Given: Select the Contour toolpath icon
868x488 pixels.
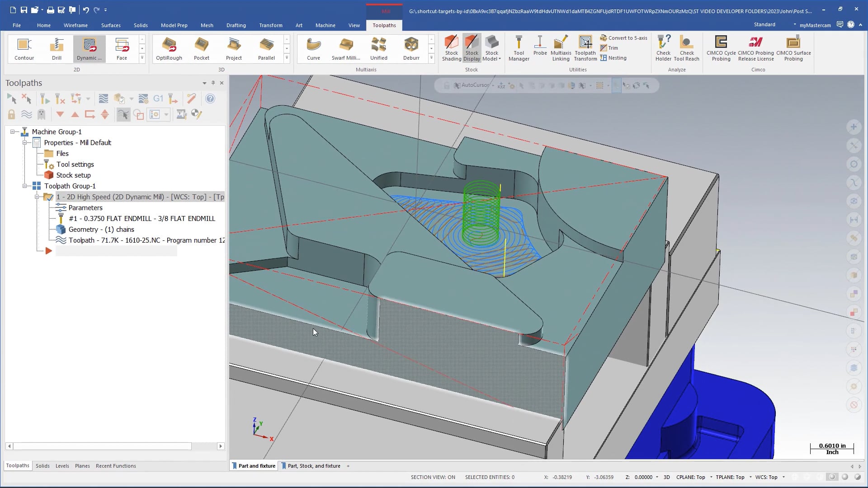Looking at the screenshot, I should pyautogui.click(x=24, y=48).
